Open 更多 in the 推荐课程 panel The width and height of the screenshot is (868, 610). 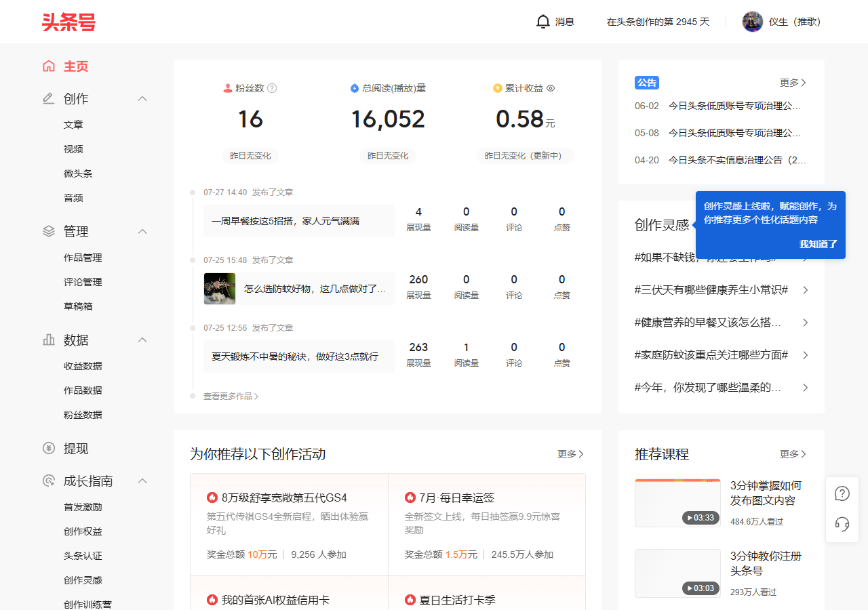793,454
